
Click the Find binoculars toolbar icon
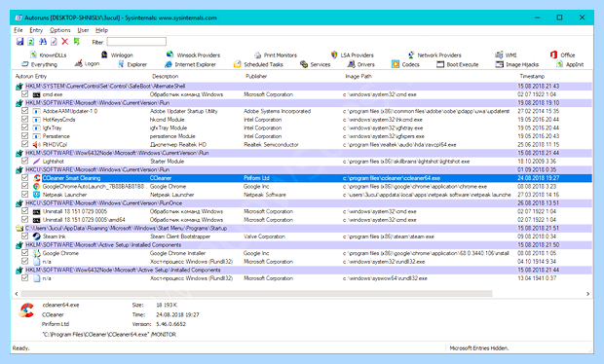(x=43, y=42)
